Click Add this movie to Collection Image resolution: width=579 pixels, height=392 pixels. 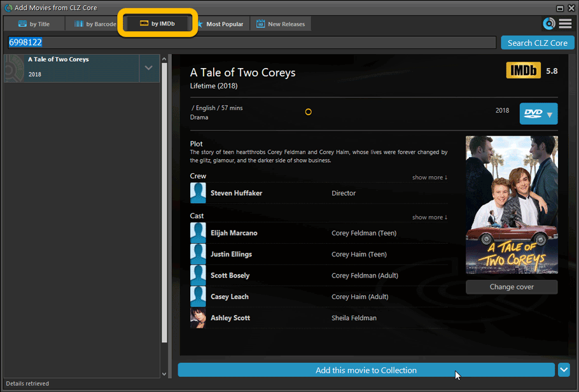[x=366, y=370]
